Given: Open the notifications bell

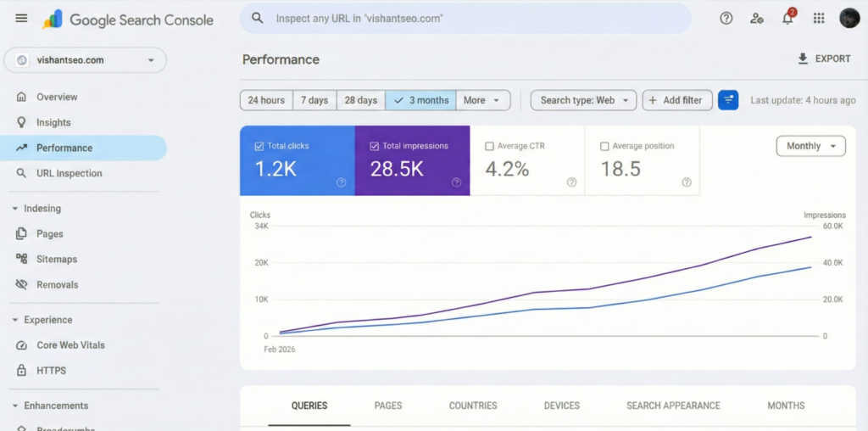Looking at the screenshot, I should [787, 19].
